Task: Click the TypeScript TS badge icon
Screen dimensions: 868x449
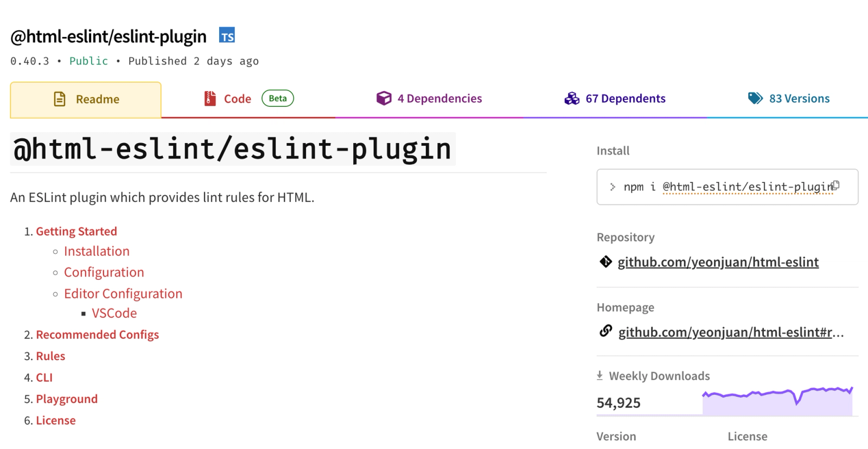Action: coord(227,35)
